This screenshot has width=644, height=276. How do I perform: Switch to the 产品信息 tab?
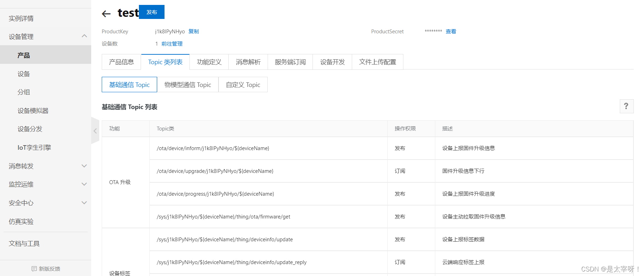coord(121,62)
